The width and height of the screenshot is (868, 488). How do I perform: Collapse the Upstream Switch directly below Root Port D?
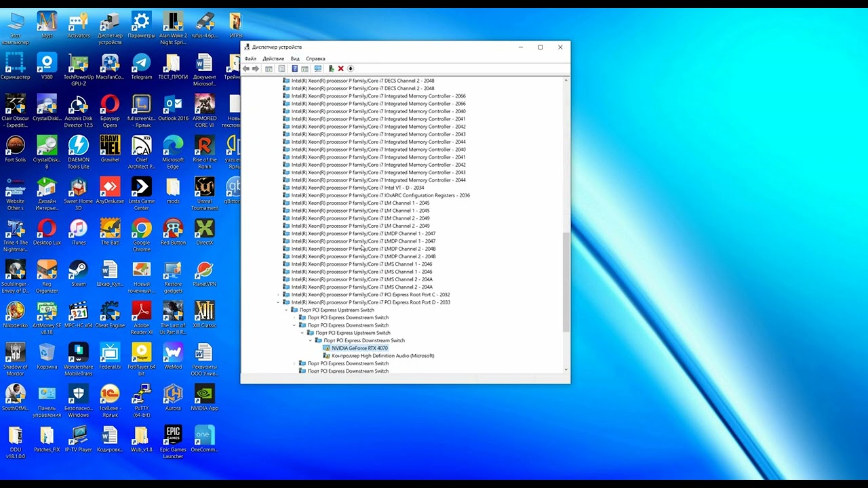[286, 310]
